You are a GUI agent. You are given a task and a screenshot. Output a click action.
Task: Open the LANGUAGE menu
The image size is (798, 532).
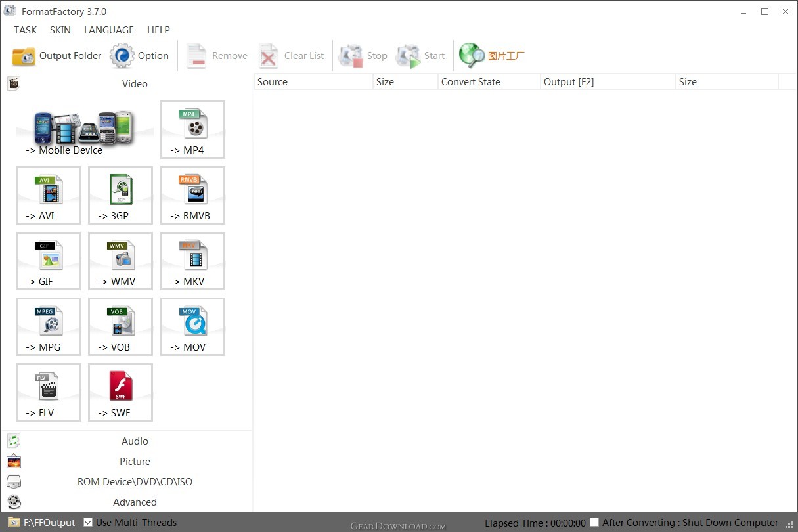(109, 30)
